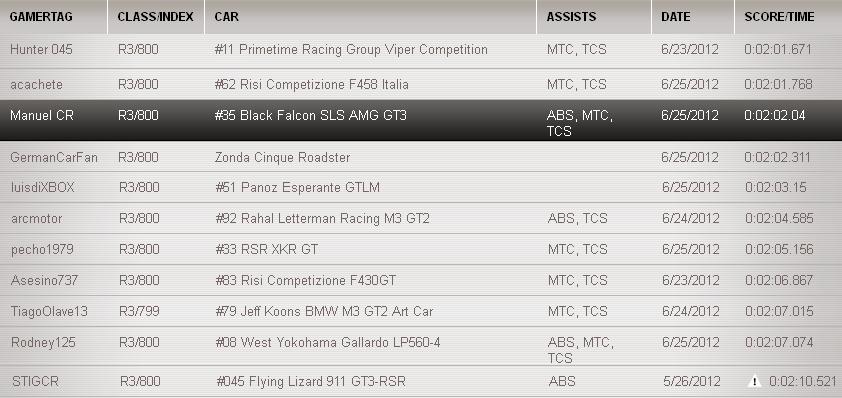
Task: Click the #79 Jeff Koons BMW M3 car
Action: (x=324, y=312)
